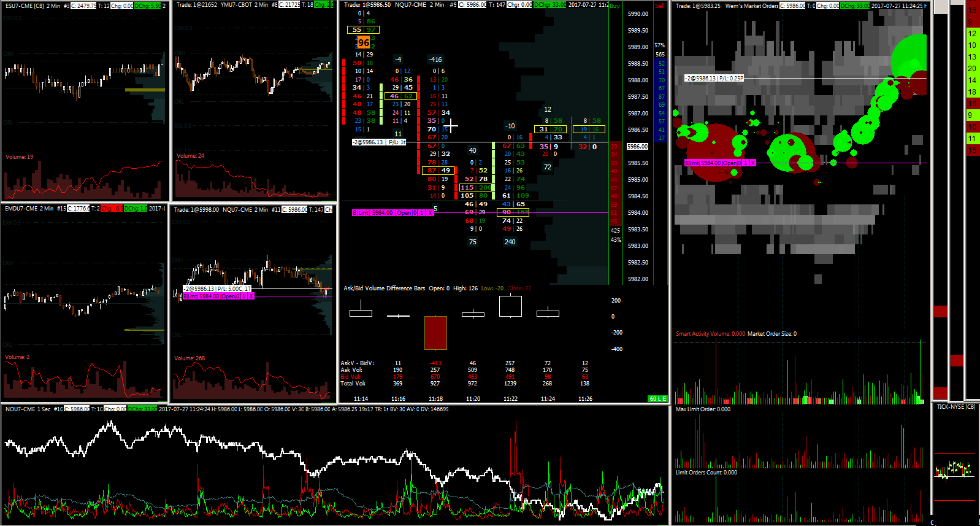The image size is (980, 526).
Task: Click the Volume: 2 label in EMDU7 chart
Action: click(x=17, y=357)
